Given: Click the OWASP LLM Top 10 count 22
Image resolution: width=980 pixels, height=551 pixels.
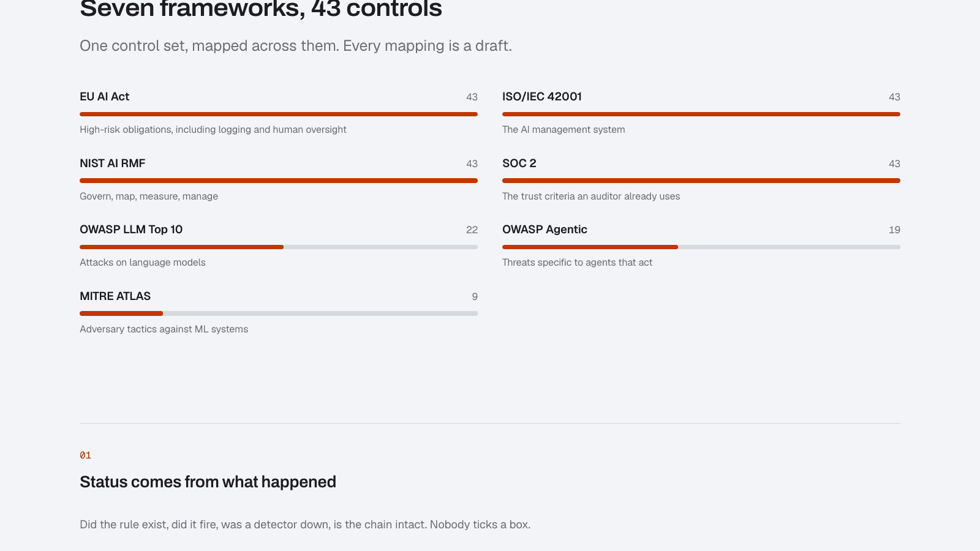Looking at the screenshot, I should click(x=472, y=230).
